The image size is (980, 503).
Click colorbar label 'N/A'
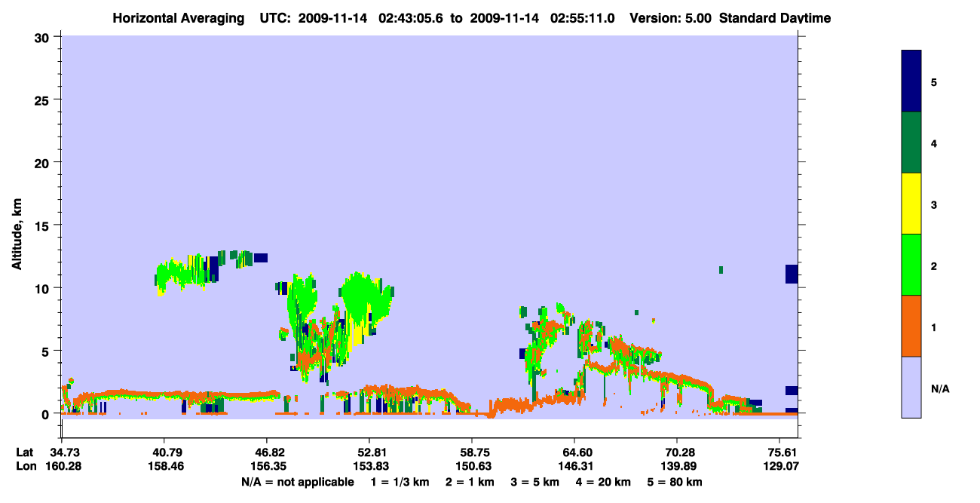coord(940,388)
